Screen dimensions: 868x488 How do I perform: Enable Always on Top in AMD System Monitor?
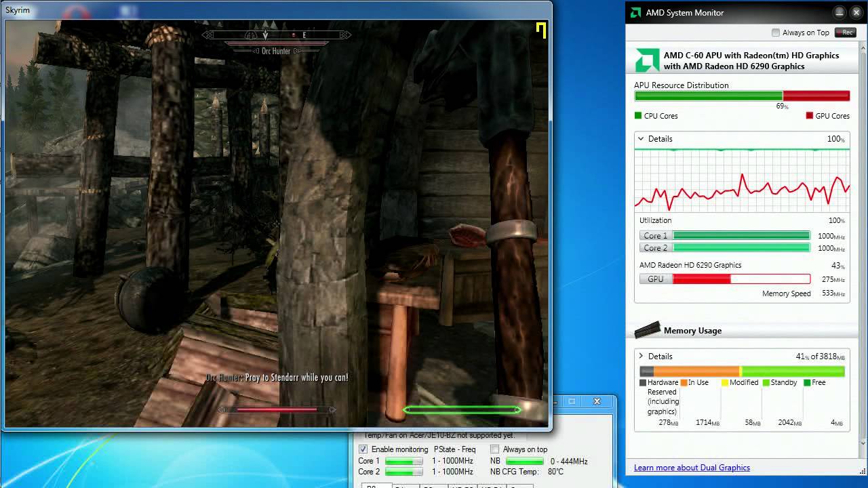(776, 33)
